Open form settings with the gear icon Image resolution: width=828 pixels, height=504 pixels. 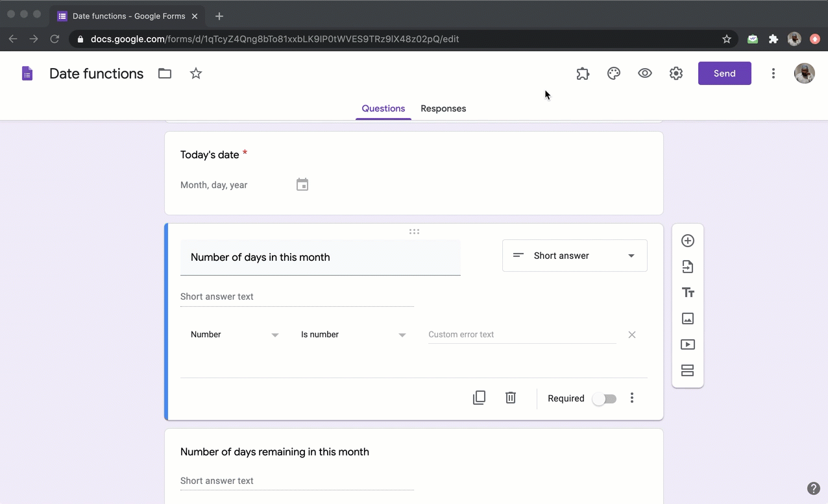tap(676, 73)
